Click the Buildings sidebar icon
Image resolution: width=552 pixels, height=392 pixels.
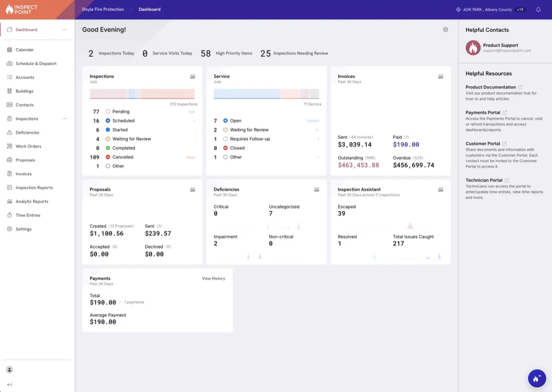click(x=9, y=91)
